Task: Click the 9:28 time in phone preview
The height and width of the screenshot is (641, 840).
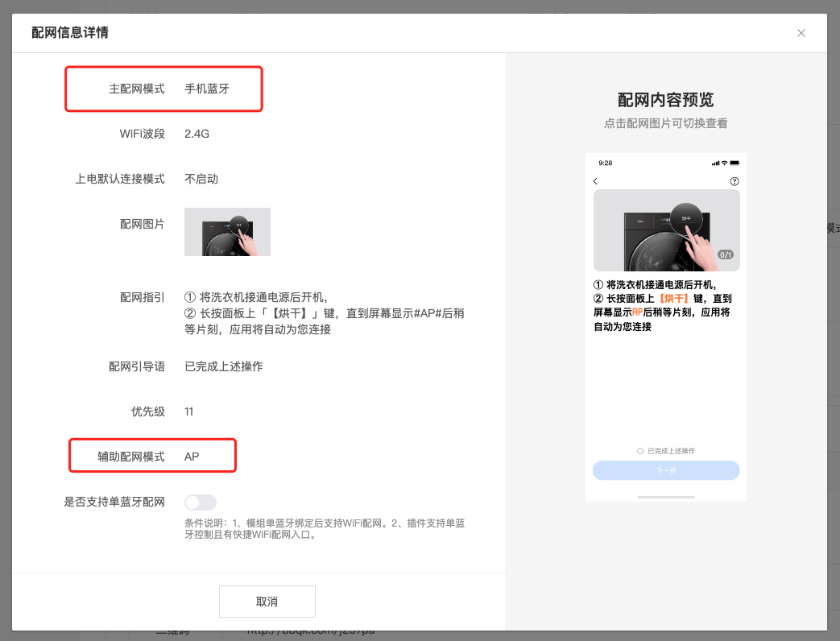Action: pos(606,163)
